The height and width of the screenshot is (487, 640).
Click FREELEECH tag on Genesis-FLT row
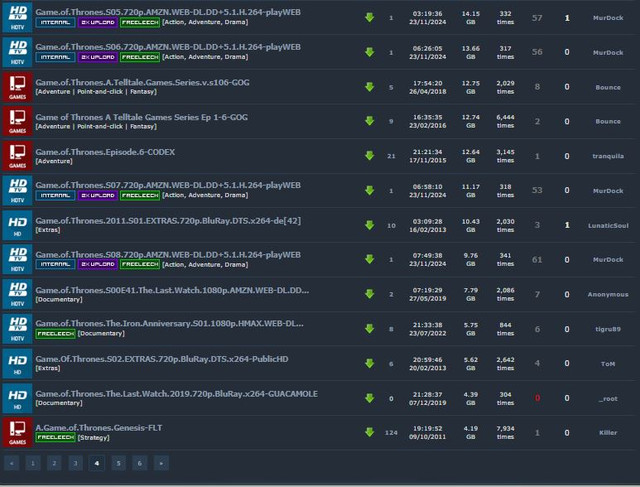55,438
